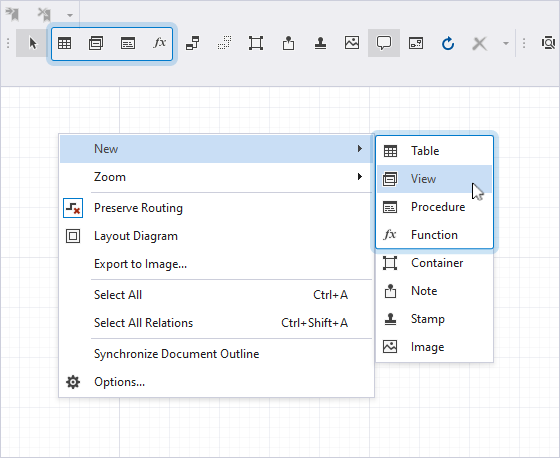This screenshot has height=458, width=560.
Task: Expand the Zoom submenu arrow
Action: click(360, 177)
